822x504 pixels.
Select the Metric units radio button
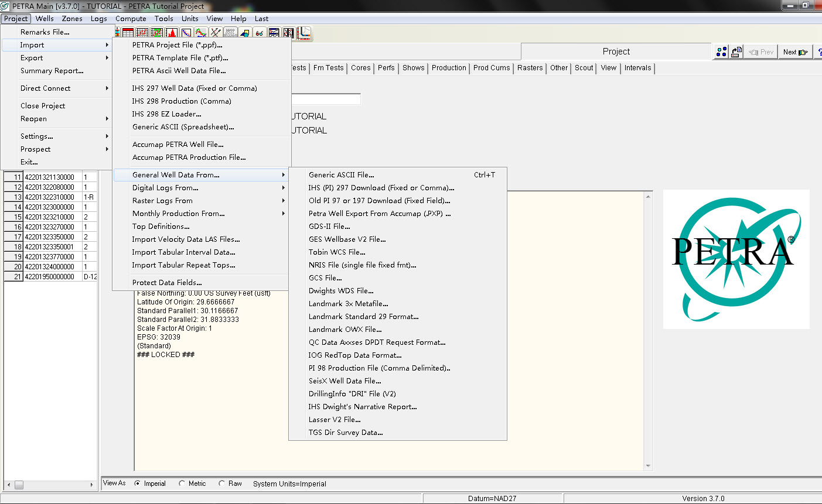(182, 484)
